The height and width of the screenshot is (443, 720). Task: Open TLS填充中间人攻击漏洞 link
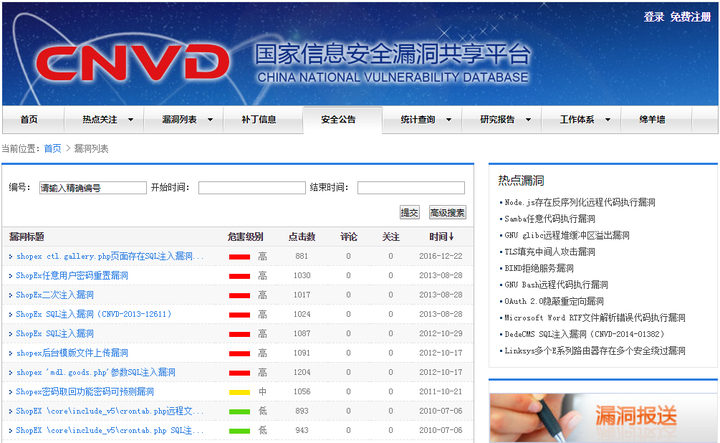point(550,252)
